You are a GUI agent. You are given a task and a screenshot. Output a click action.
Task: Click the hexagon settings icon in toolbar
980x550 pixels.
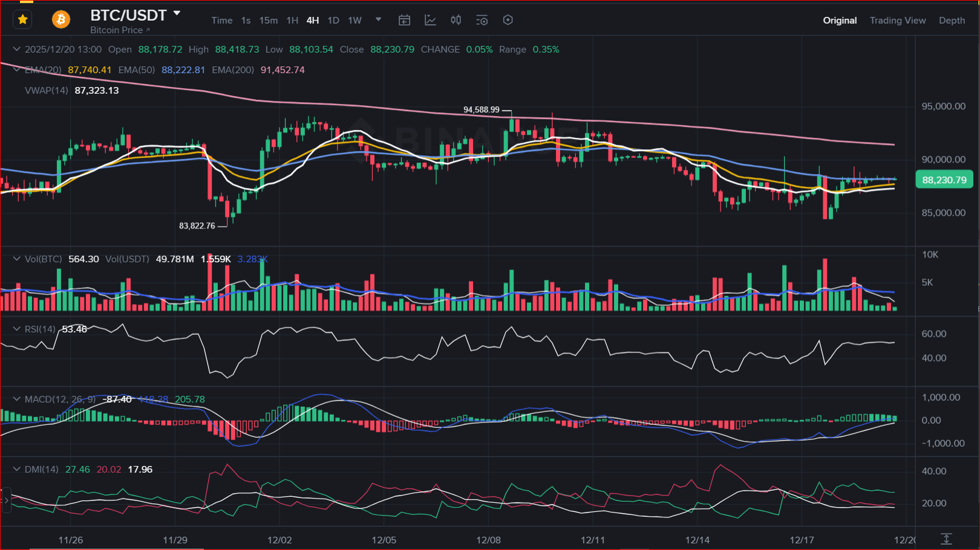coord(508,21)
